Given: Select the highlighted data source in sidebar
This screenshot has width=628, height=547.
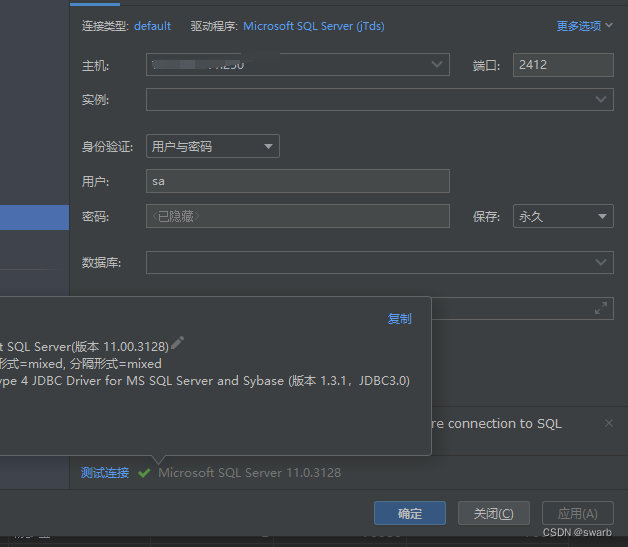Looking at the screenshot, I should click(34, 217).
